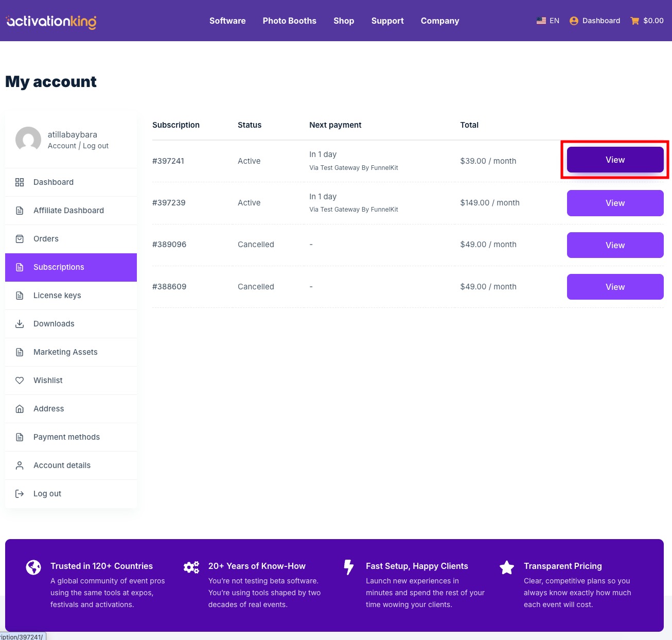This screenshot has height=640, width=672.
Task: Click the Downloads arrow icon in sidebar
Action: pyautogui.click(x=20, y=324)
